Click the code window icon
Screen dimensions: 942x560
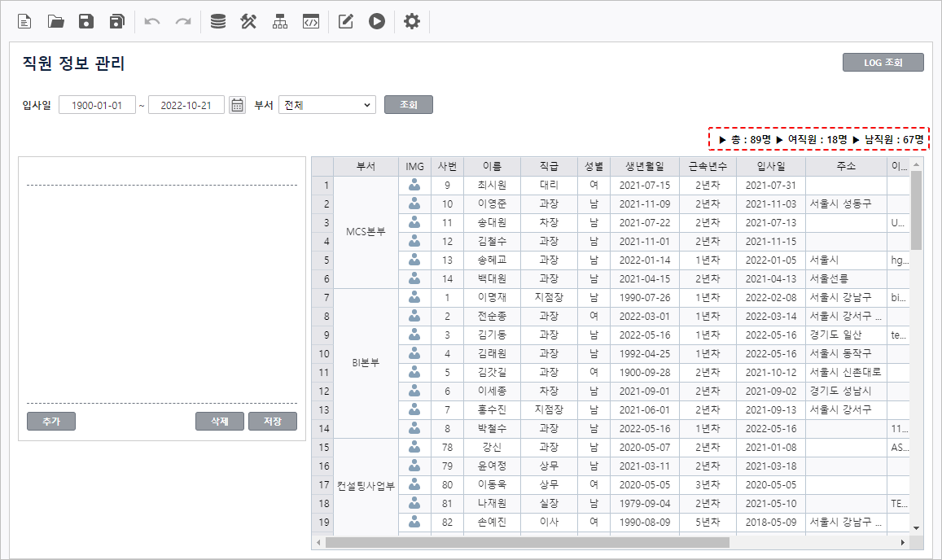tap(310, 22)
